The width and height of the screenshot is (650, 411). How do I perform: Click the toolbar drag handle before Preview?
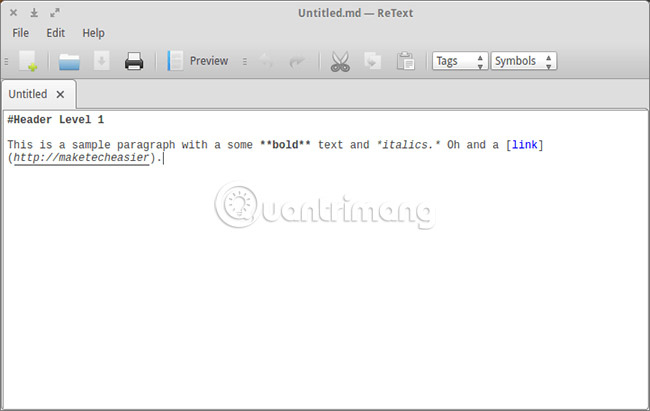6,61
